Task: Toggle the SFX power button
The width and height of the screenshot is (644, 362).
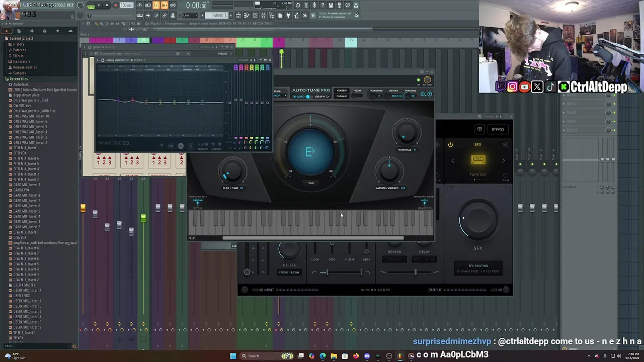Action: coord(450,145)
